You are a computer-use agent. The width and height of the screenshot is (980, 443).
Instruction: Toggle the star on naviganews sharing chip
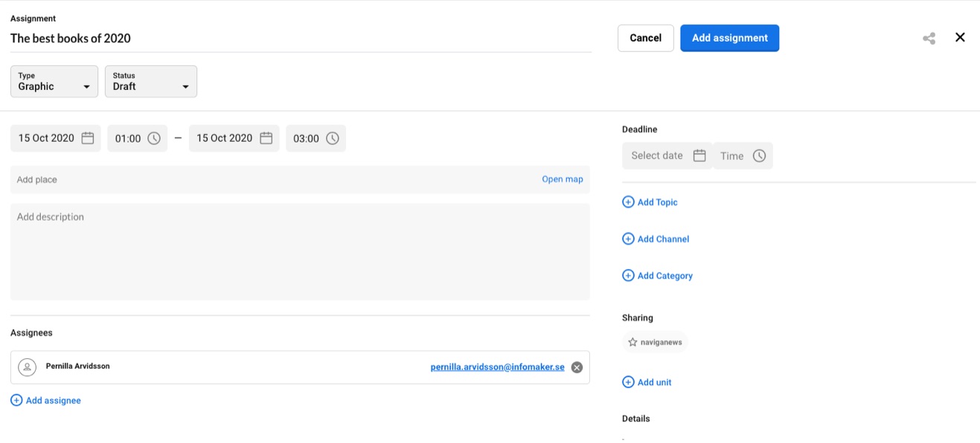tap(632, 343)
